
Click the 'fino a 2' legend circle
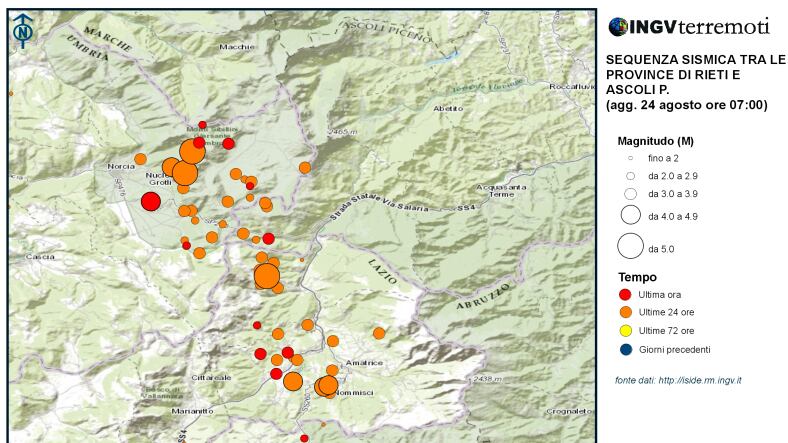click(630, 158)
